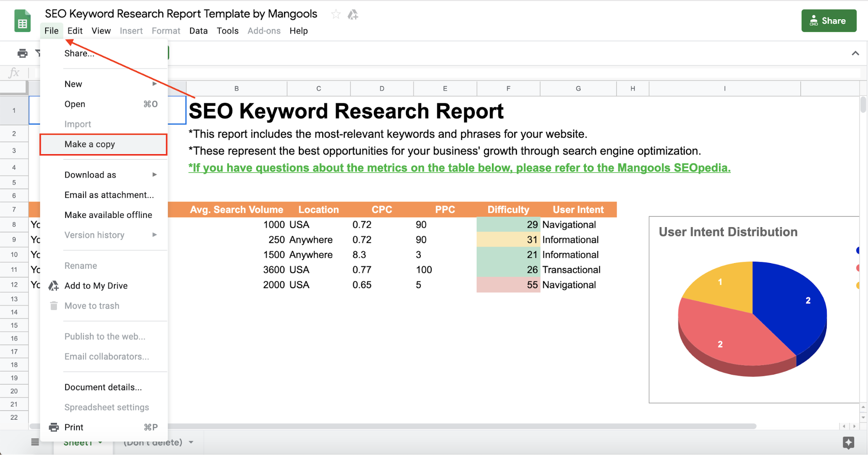868x455 pixels.
Task: Click the SEO Keyword Research Report heading cell
Action: pyautogui.click(x=346, y=111)
